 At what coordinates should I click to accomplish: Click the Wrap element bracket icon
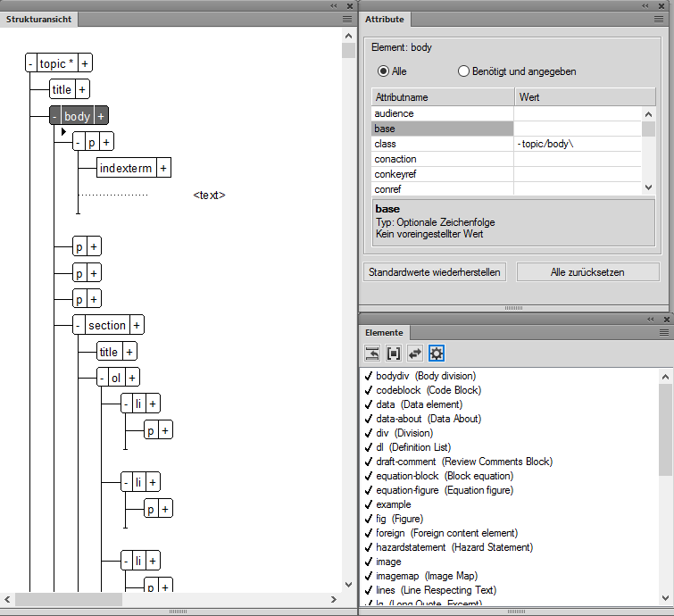tap(393, 354)
